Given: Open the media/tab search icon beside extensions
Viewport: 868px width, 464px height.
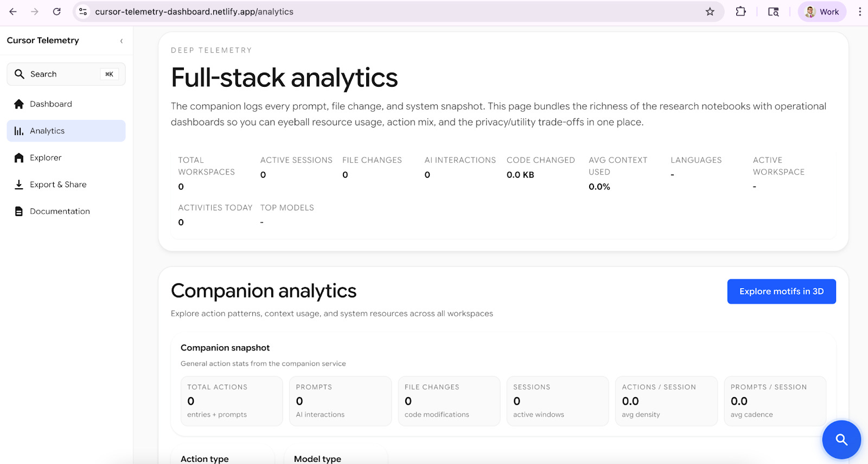Looking at the screenshot, I should click(x=774, y=11).
